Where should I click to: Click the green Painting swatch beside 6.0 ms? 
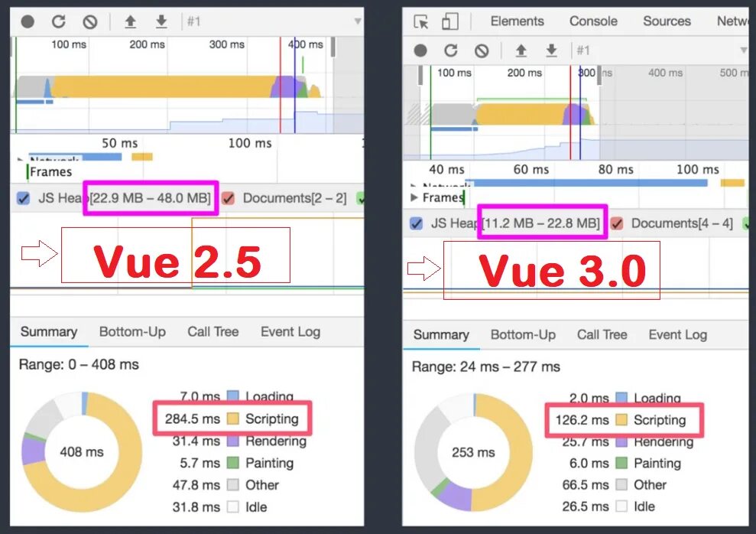click(621, 463)
